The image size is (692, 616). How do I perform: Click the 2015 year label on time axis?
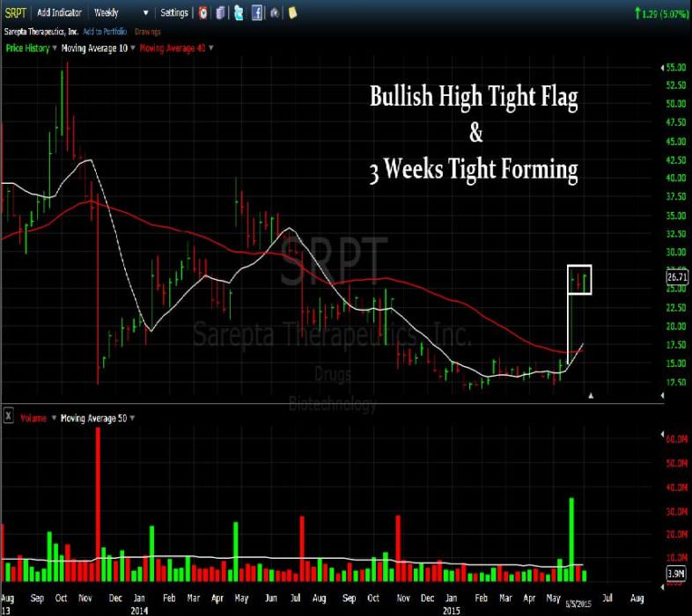[x=452, y=610]
